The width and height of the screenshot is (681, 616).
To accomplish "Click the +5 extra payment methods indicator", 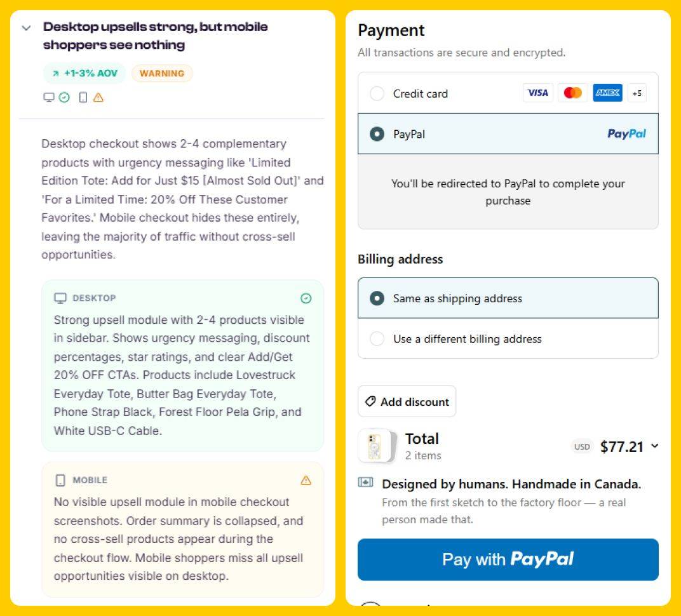I will click(638, 93).
